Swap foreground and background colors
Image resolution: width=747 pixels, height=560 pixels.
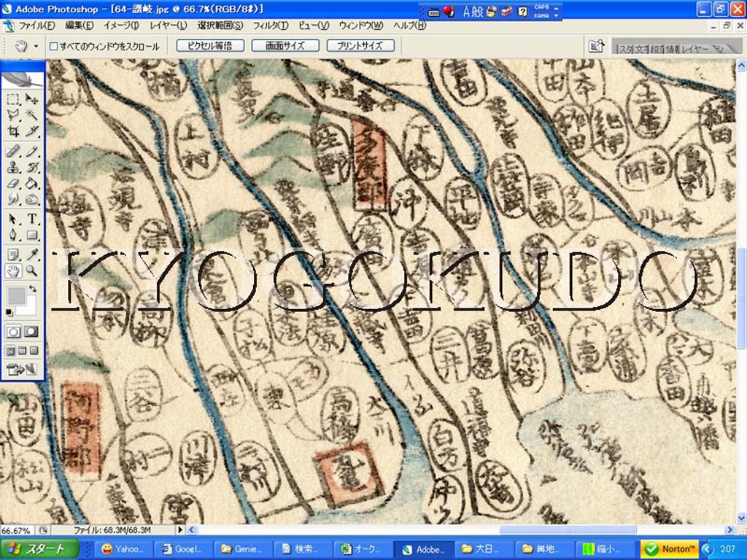point(32,289)
